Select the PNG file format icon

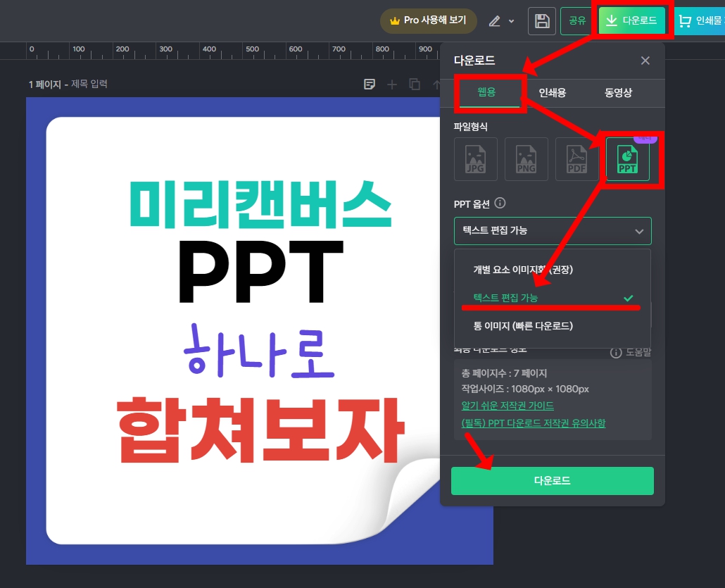click(x=526, y=159)
